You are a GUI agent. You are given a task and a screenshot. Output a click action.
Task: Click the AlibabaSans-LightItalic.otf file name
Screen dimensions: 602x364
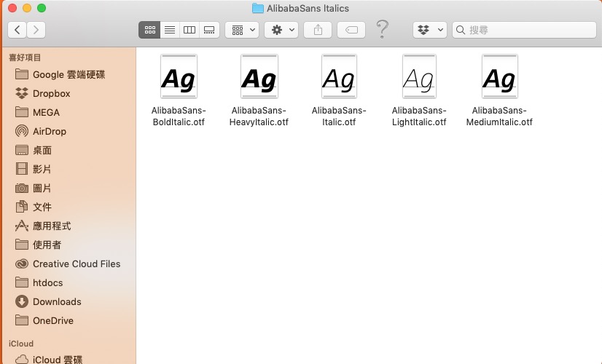[419, 116]
